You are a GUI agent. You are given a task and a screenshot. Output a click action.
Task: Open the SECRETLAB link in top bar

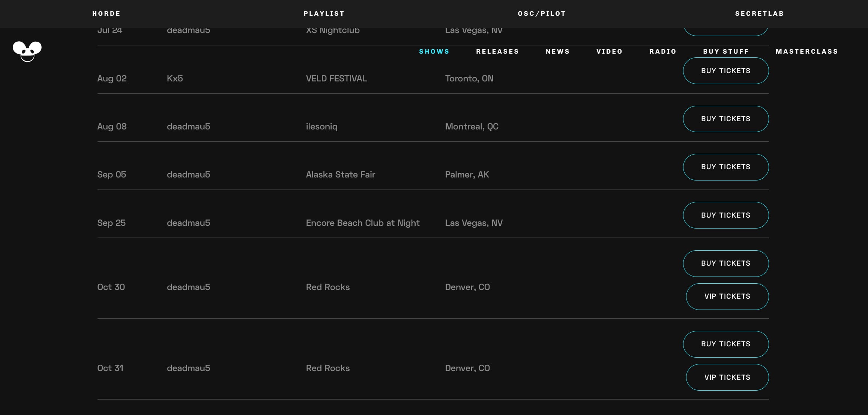pos(760,14)
